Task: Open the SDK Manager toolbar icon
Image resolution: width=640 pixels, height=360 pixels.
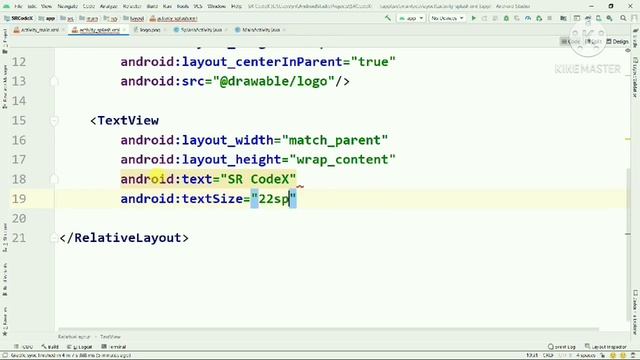Action: (x=609, y=18)
